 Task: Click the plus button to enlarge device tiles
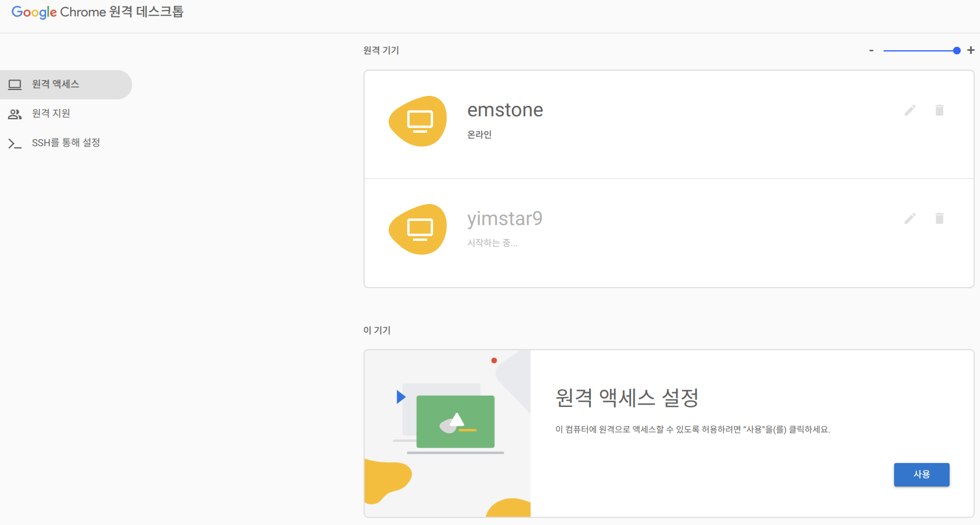click(971, 50)
